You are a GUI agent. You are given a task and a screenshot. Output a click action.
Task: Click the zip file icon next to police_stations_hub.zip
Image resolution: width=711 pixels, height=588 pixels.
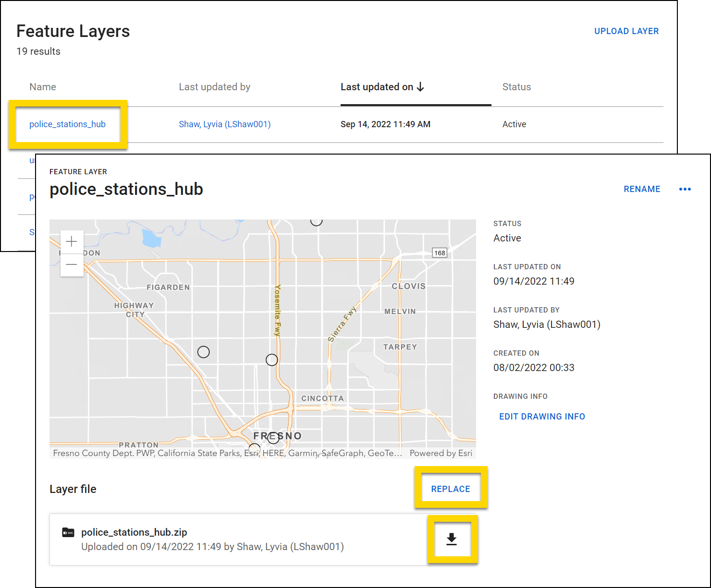pyautogui.click(x=68, y=532)
